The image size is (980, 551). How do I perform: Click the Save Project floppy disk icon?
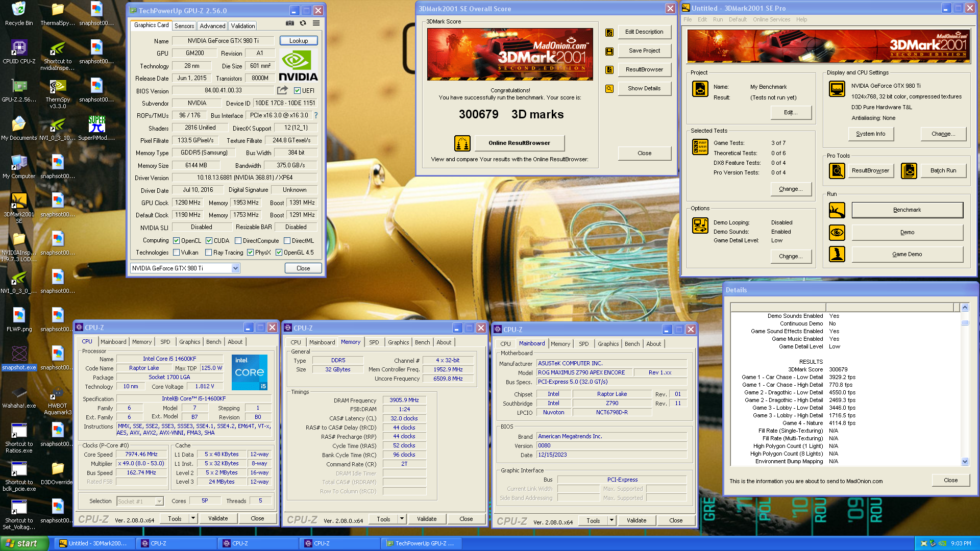pyautogui.click(x=609, y=51)
